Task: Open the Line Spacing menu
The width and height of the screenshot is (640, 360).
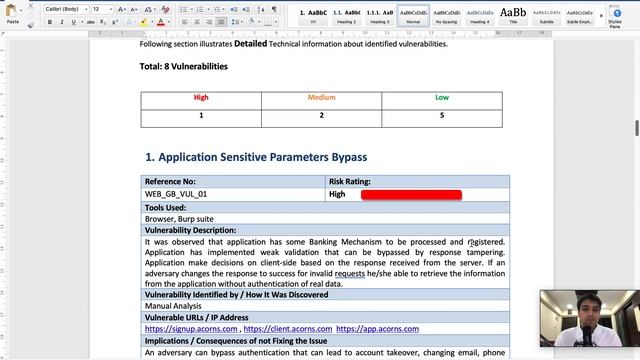Action: coord(236,22)
